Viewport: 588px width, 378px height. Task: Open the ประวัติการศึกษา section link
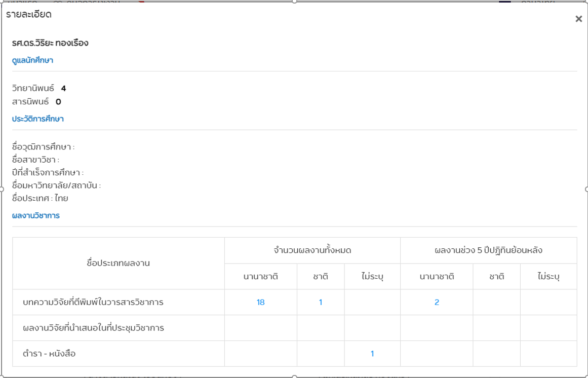[x=38, y=120]
